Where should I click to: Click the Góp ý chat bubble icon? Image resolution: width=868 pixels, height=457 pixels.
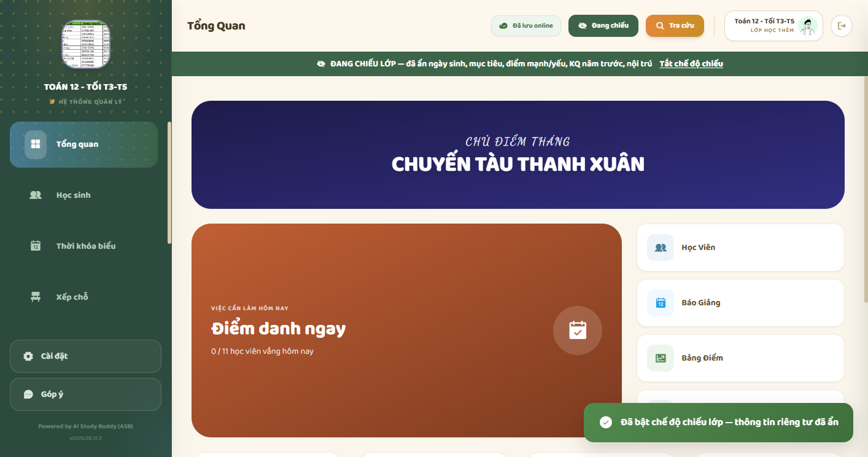click(28, 394)
